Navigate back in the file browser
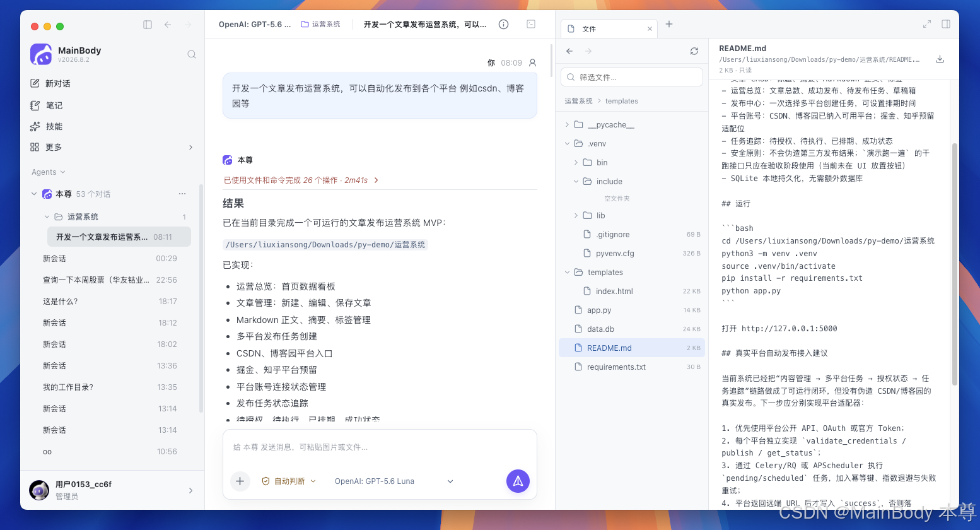This screenshot has height=530, width=980. (569, 51)
